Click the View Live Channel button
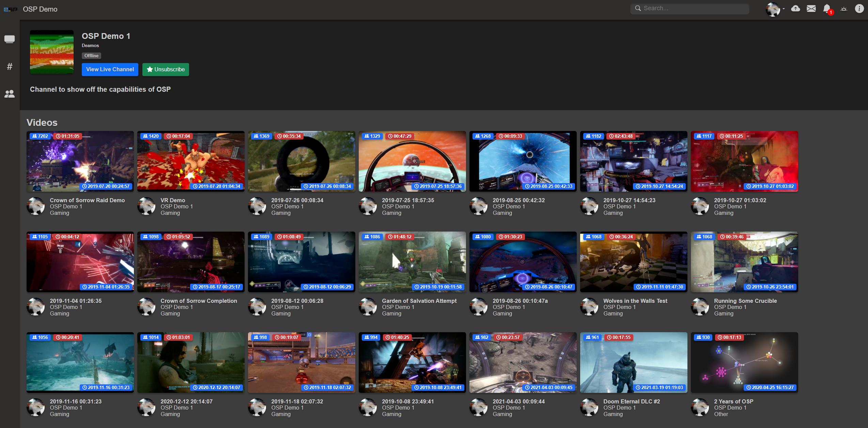This screenshot has height=428, width=868. 110,69
